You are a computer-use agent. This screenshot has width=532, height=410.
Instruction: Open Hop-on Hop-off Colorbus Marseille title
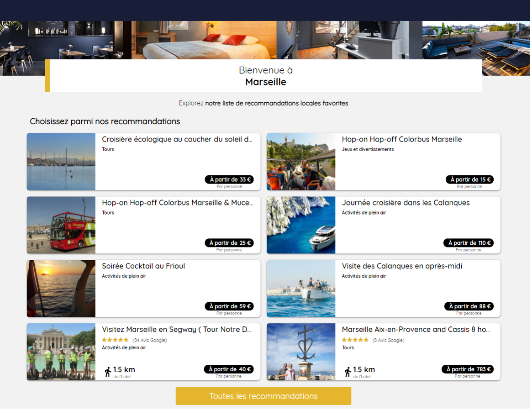click(x=402, y=140)
